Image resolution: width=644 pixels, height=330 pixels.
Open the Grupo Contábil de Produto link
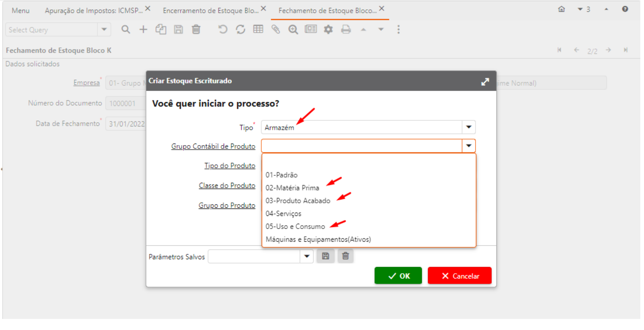pyautogui.click(x=213, y=146)
